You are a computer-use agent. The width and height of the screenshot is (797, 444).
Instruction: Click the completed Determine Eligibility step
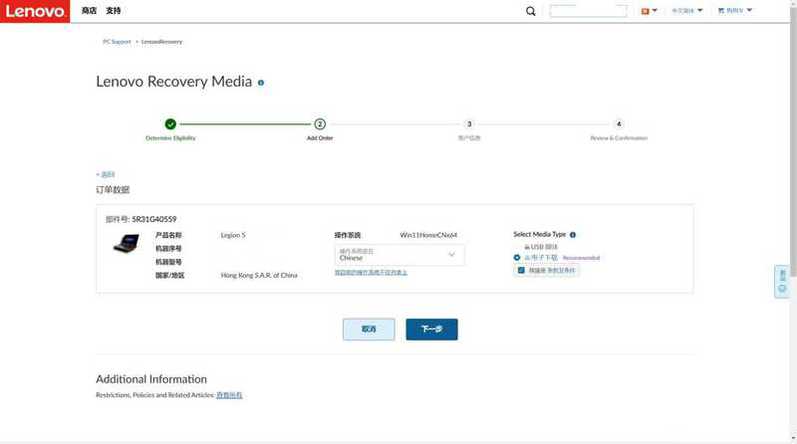pos(170,124)
